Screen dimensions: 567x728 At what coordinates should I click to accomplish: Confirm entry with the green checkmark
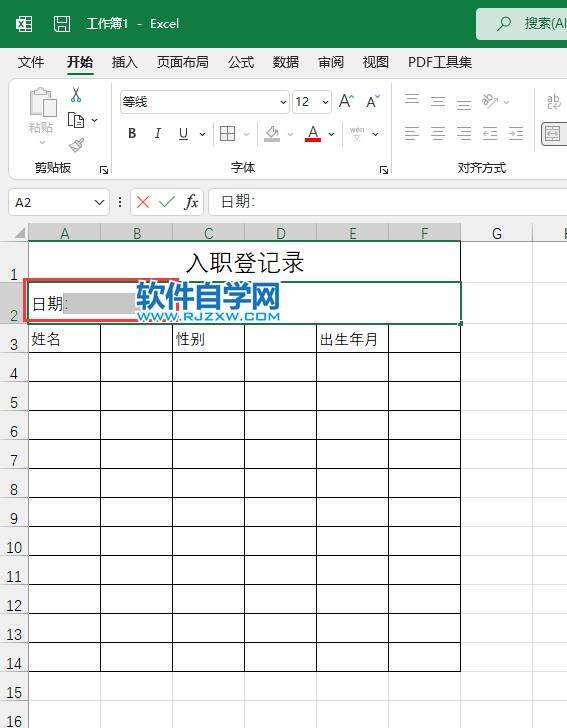167,202
